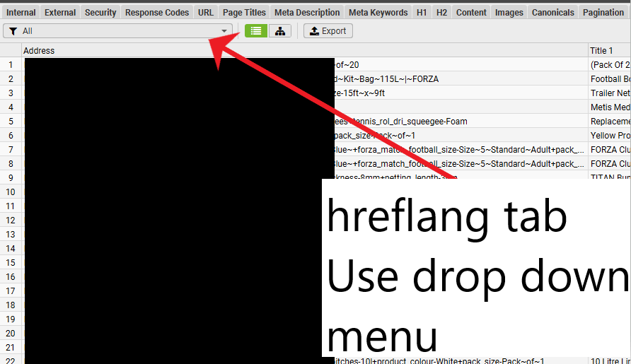
Task: Select the Canonicals tab
Action: point(553,13)
